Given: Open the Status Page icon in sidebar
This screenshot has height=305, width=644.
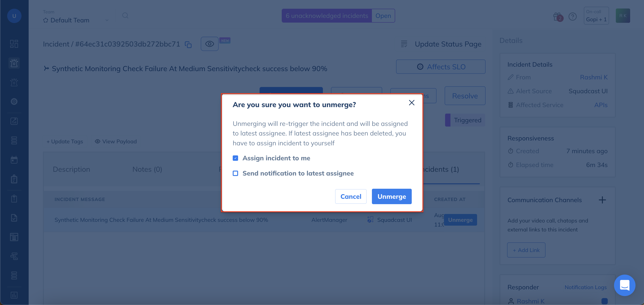Looking at the screenshot, I should 14,237.
